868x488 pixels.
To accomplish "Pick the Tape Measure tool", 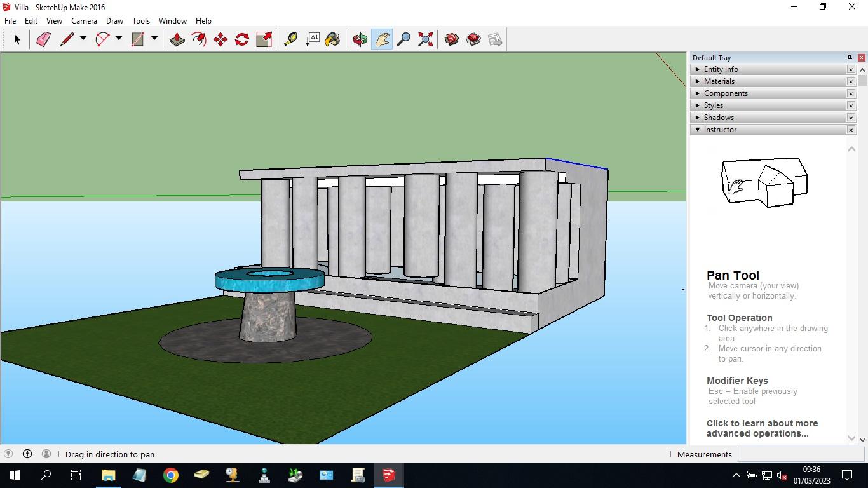I will coord(290,39).
